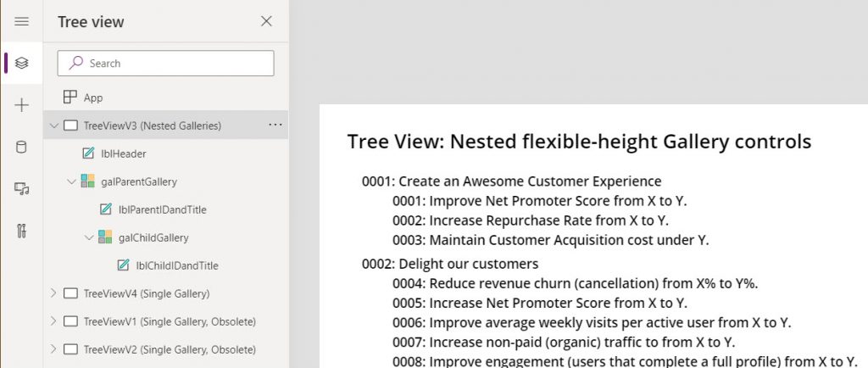Image resolution: width=868 pixels, height=368 pixels.
Task: Select lblChildIDandTitle in tree
Action: pyautogui.click(x=177, y=265)
